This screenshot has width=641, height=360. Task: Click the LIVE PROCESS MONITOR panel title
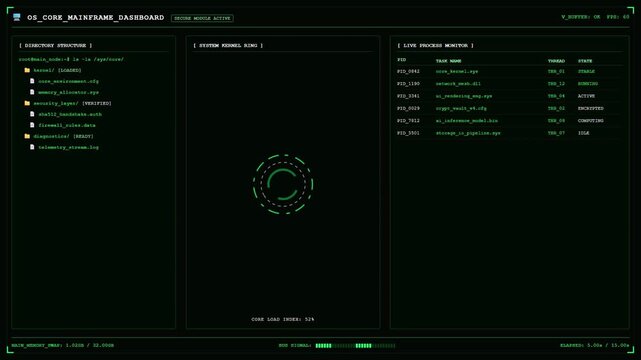tap(436, 45)
